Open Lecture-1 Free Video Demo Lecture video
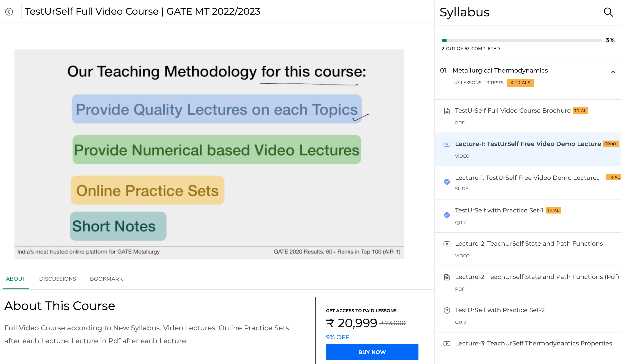621x364 pixels. [x=528, y=150]
